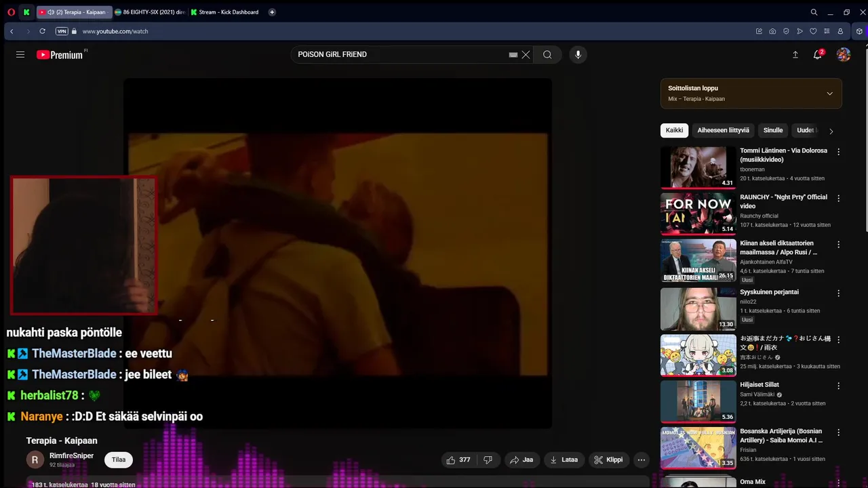Open the extensions cube icon

(x=859, y=31)
